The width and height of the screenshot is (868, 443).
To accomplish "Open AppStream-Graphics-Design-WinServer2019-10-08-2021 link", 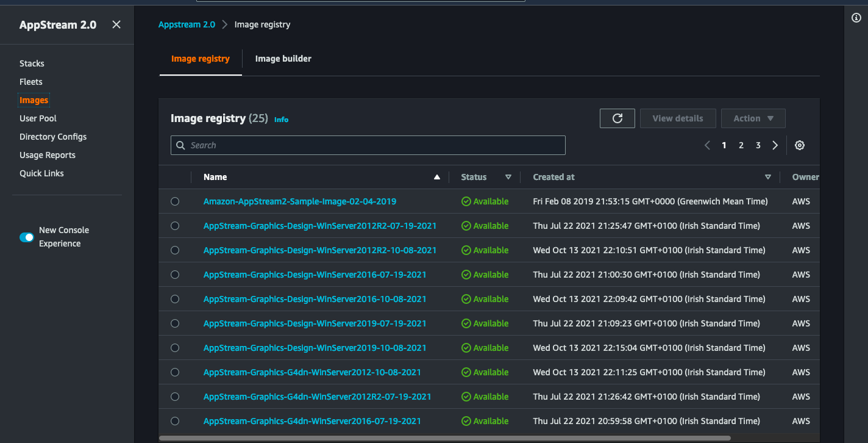I will pos(315,348).
